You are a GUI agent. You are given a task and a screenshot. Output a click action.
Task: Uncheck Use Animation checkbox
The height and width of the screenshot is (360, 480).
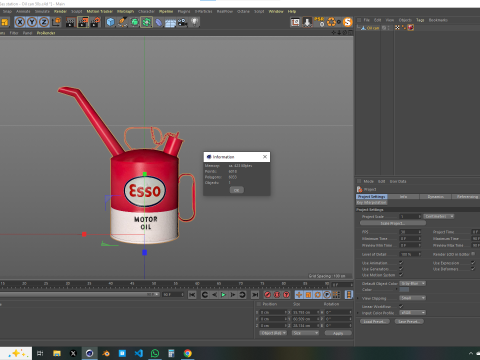click(x=401, y=263)
